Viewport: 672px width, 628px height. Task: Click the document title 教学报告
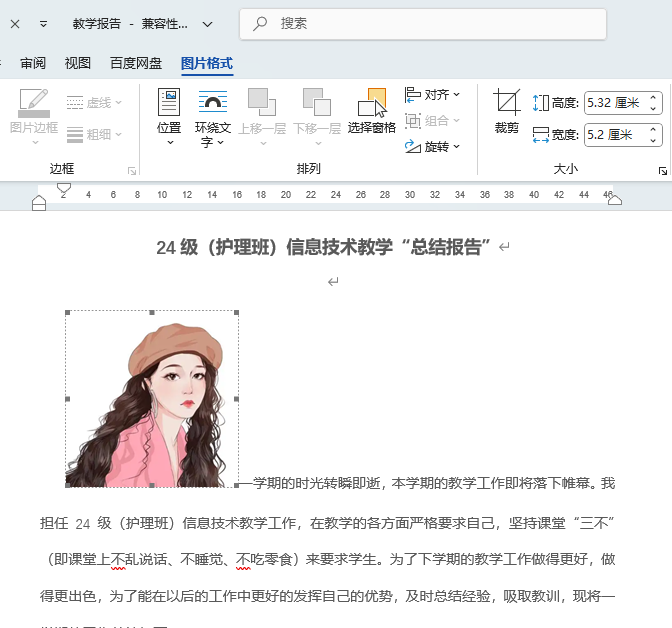coord(97,24)
